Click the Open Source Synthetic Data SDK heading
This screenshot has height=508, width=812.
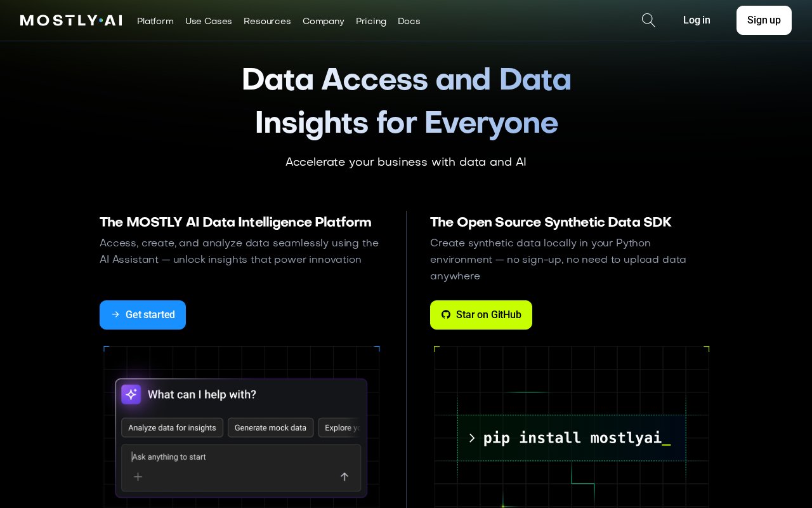551,222
